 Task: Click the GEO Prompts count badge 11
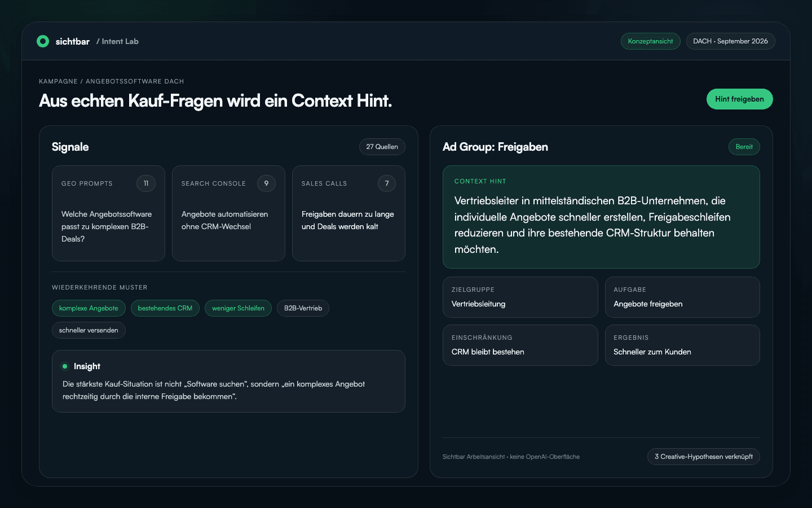146,183
